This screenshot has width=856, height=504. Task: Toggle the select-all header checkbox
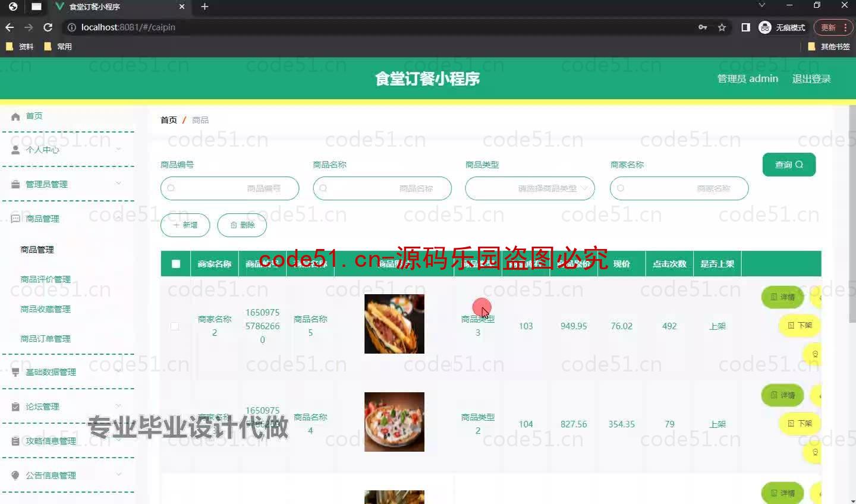[x=176, y=264]
